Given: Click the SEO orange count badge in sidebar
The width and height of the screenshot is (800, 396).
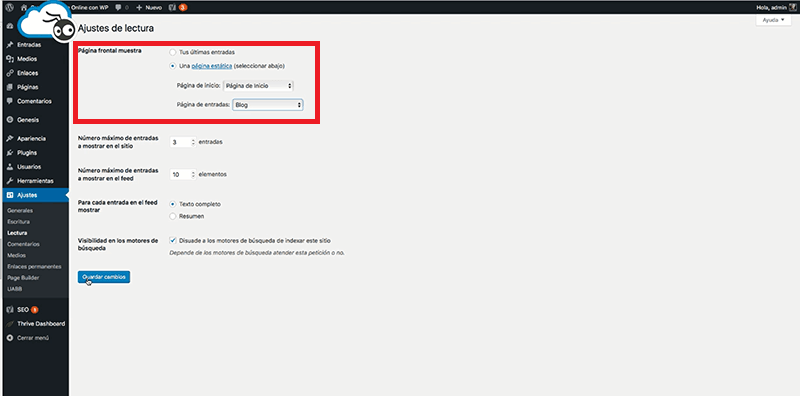Looking at the screenshot, I should click(x=34, y=310).
